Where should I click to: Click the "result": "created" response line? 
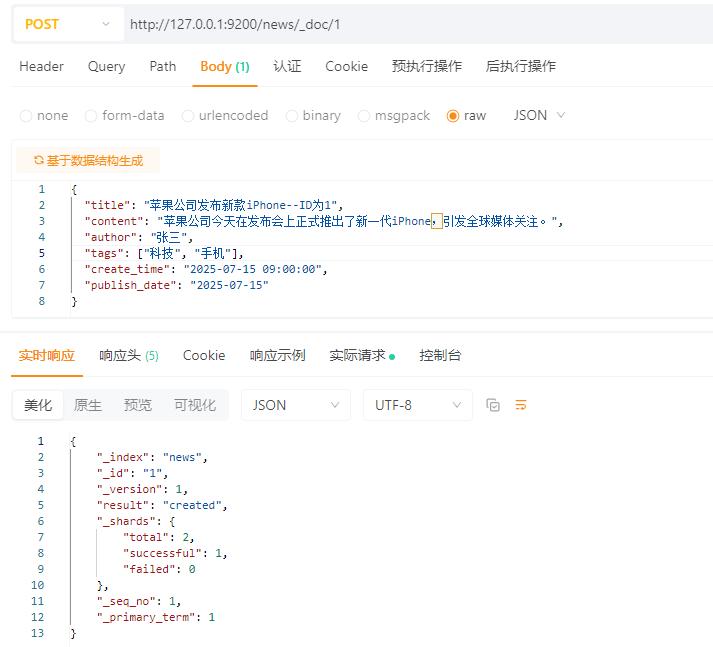[x=162, y=505]
